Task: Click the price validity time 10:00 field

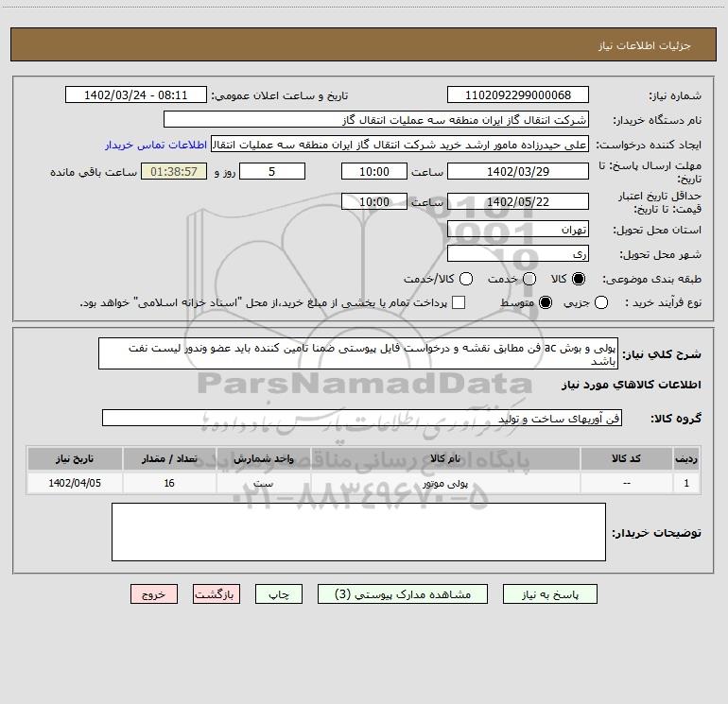Action: [x=374, y=201]
